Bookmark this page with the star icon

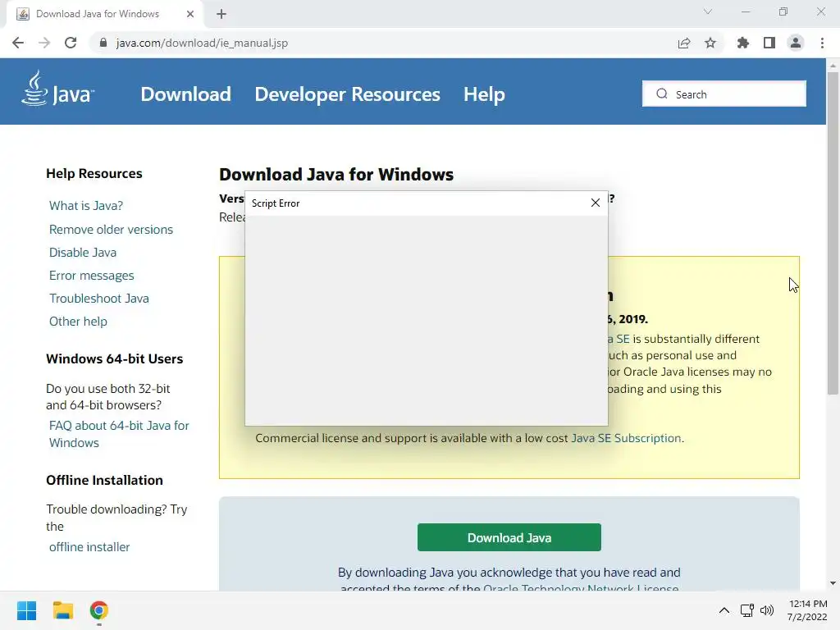point(710,43)
